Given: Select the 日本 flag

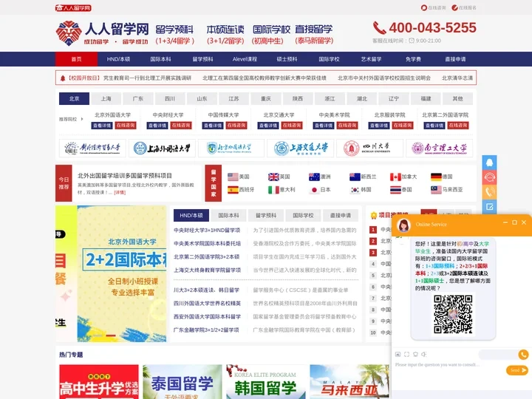Looking at the screenshot, I should pyautogui.click(x=314, y=190).
